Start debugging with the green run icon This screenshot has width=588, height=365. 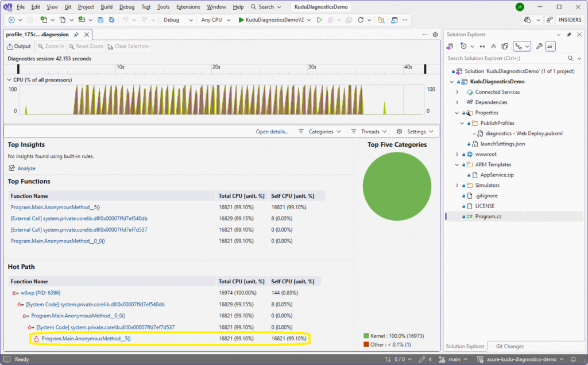(x=319, y=20)
